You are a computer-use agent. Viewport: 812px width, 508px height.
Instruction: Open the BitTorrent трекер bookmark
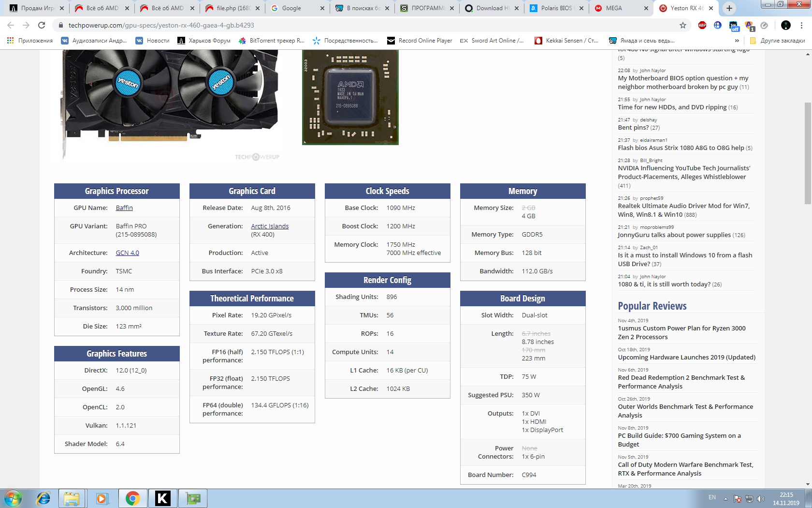[272, 41]
